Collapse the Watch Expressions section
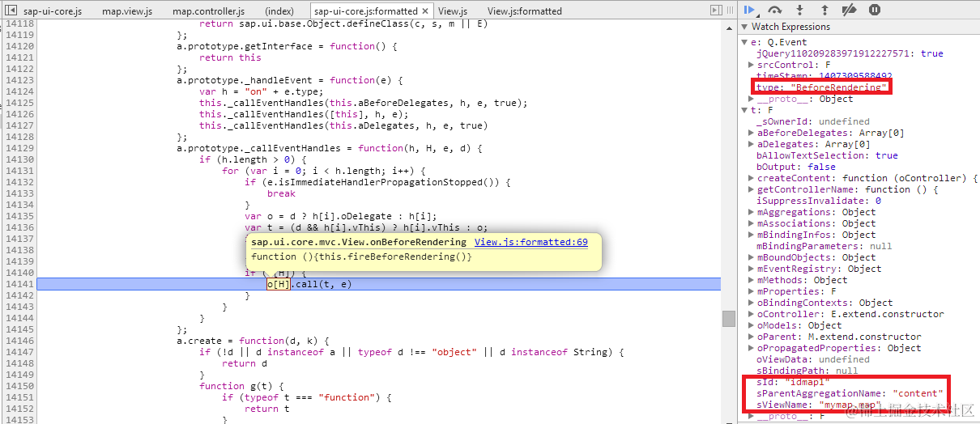Viewport: 980px width, 424px height. coord(744,27)
